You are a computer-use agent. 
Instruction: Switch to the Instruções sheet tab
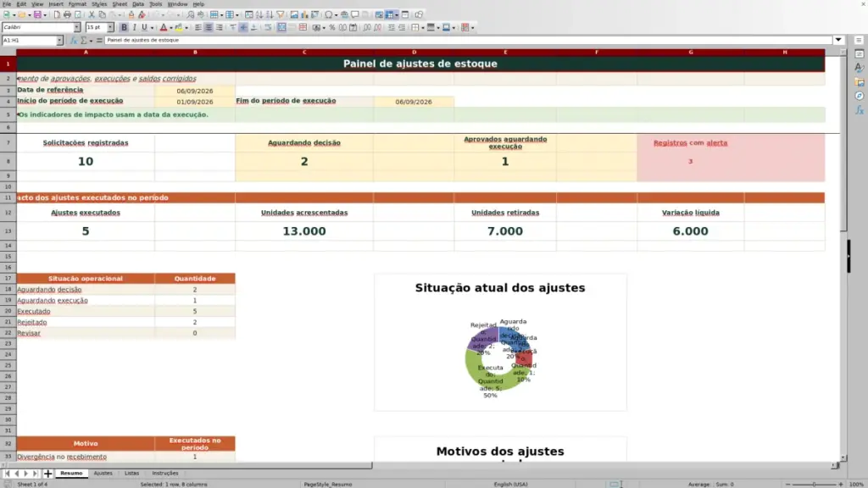coord(165,474)
